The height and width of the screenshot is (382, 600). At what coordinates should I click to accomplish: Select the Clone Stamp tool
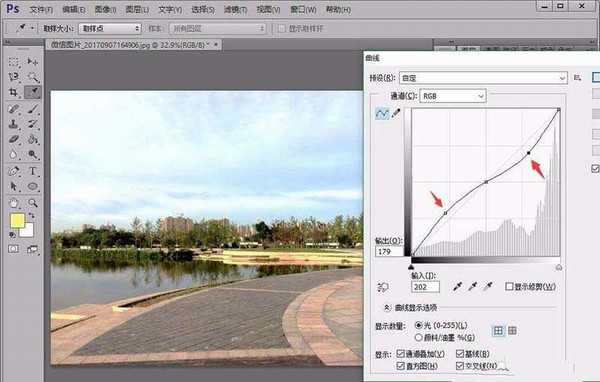pyautogui.click(x=14, y=124)
